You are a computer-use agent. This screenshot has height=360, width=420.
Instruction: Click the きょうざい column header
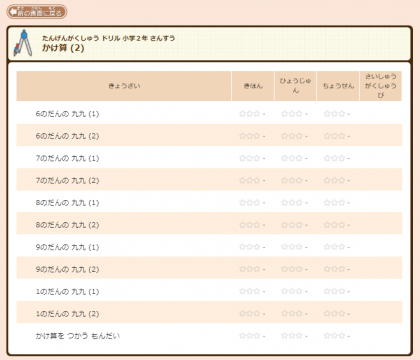tap(124, 86)
